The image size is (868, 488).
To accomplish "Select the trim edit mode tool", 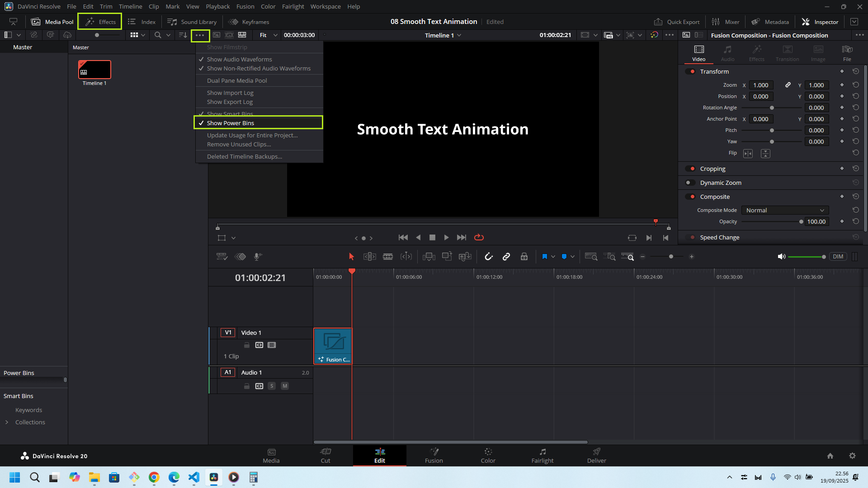I will click(x=369, y=257).
